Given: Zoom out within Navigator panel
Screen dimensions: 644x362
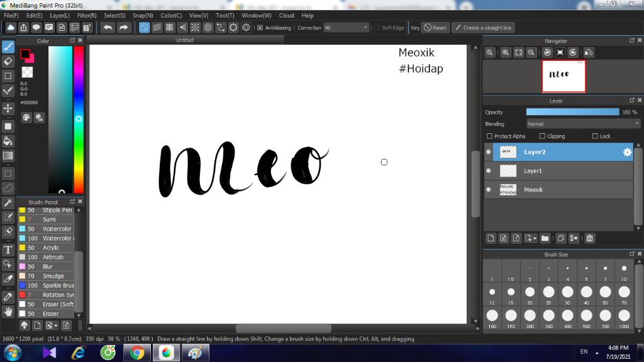Looking at the screenshot, I should pos(531,53).
